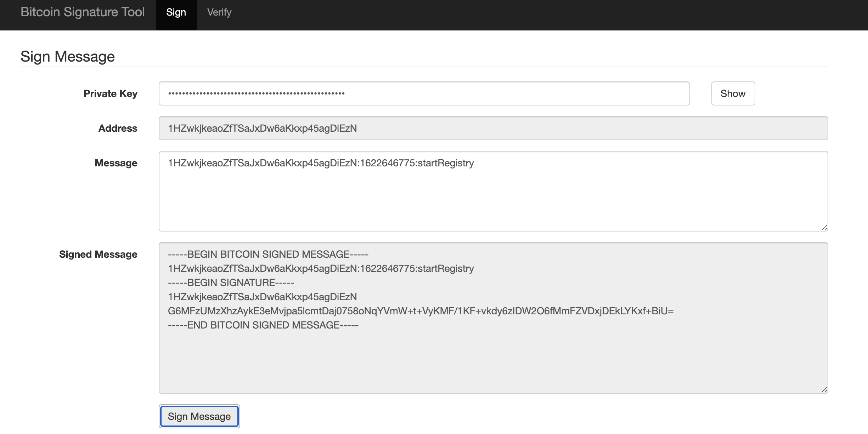Screen dimensions: 868x434
Task: Click the Message field label
Action: coord(116,163)
